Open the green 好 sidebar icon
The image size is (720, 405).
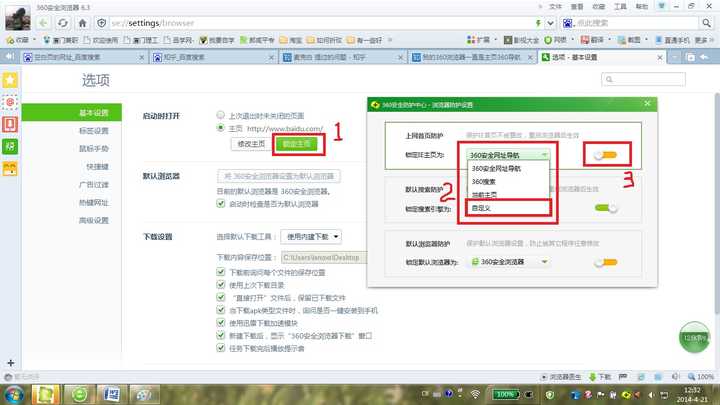coord(10,147)
